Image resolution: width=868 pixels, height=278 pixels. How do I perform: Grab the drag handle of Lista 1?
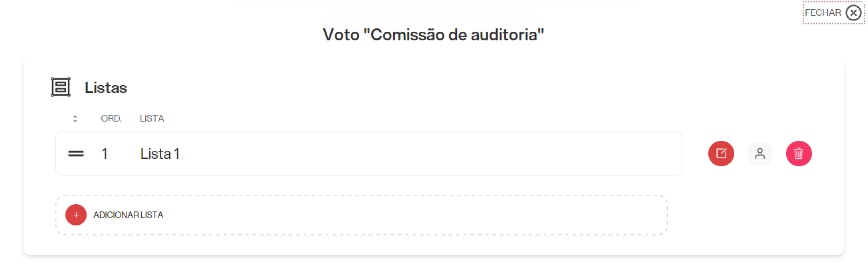tap(76, 154)
